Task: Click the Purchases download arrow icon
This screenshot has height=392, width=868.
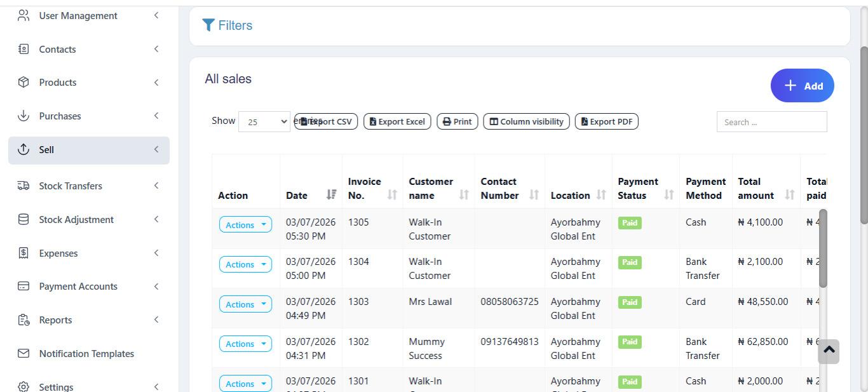Action: (x=24, y=116)
